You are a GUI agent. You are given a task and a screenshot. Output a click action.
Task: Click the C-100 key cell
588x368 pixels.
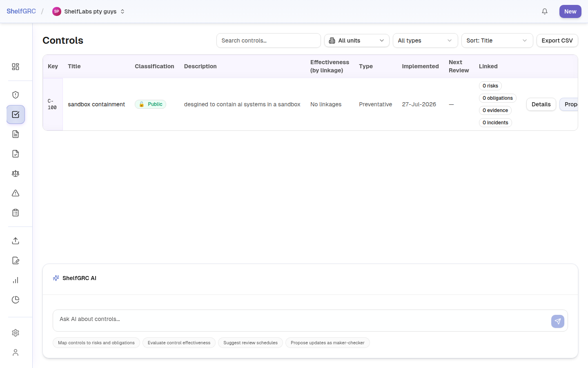[52, 104]
